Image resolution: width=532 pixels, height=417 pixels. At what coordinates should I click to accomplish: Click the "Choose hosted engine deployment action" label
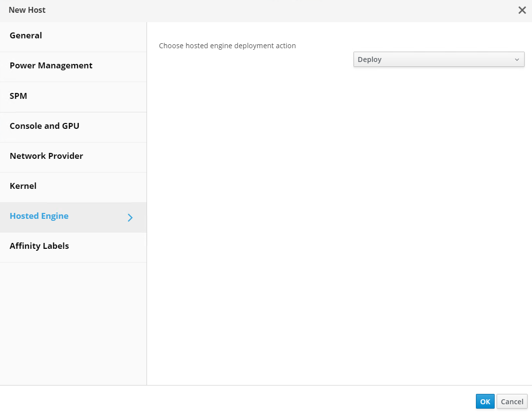pos(227,46)
